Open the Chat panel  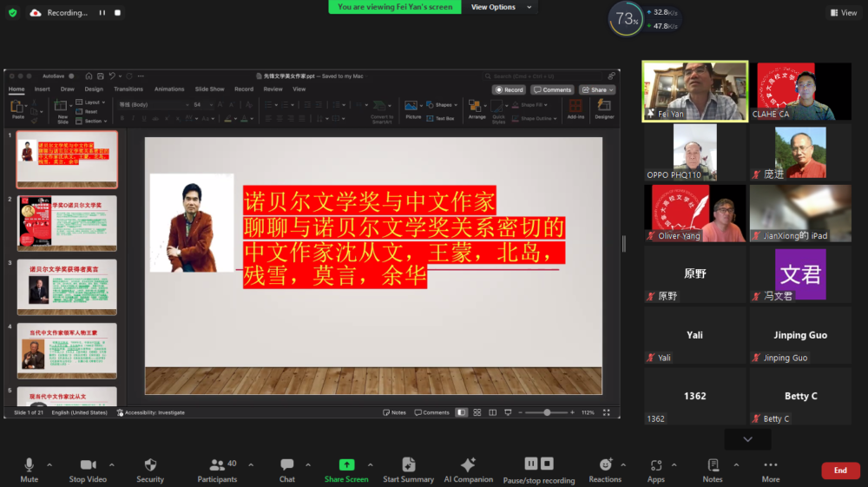pyautogui.click(x=286, y=465)
